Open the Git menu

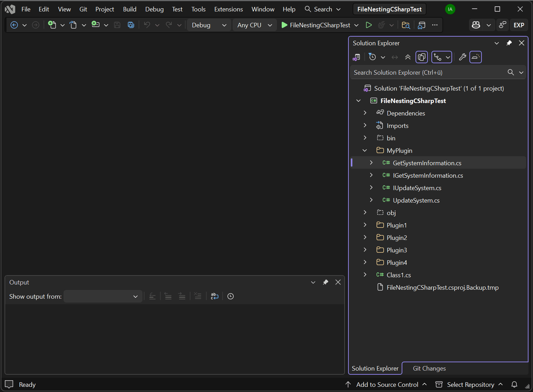(x=83, y=9)
